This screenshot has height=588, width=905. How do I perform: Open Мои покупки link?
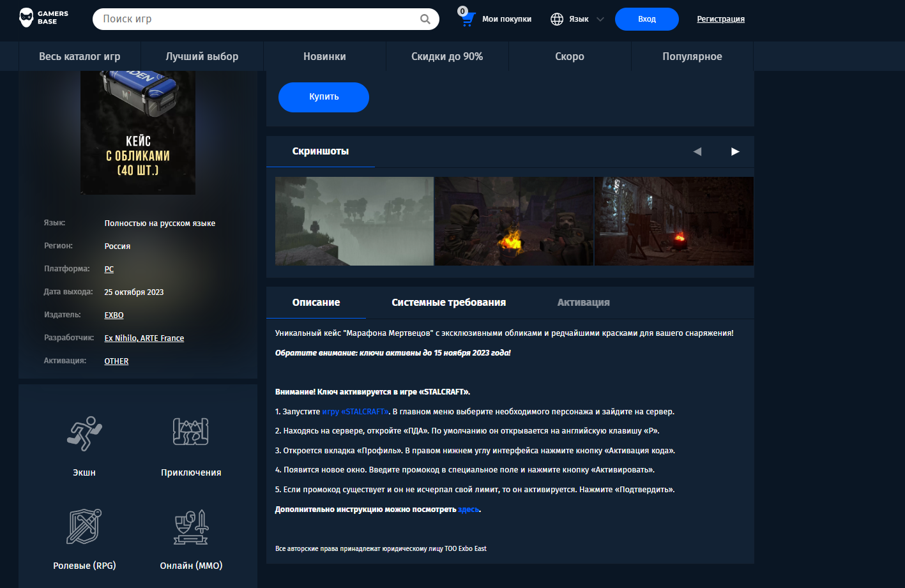coord(507,19)
